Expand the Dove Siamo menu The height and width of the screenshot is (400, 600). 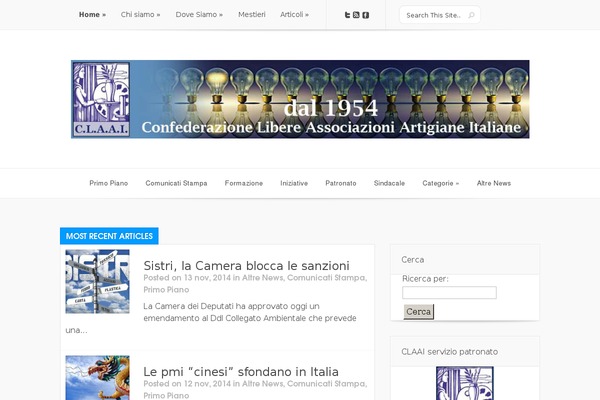(199, 15)
